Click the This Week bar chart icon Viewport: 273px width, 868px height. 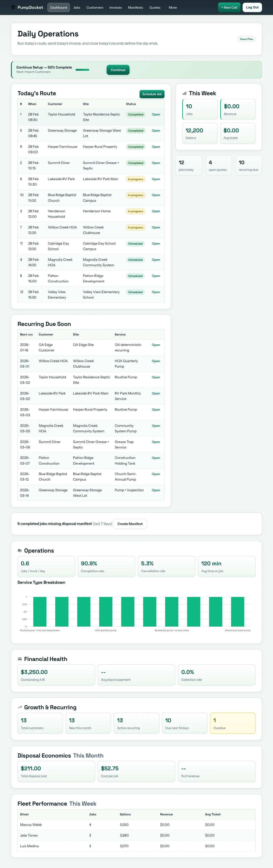point(185,93)
